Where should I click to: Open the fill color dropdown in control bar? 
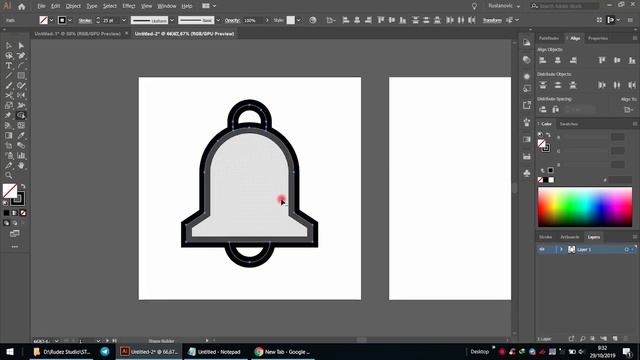(x=51, y=20)
